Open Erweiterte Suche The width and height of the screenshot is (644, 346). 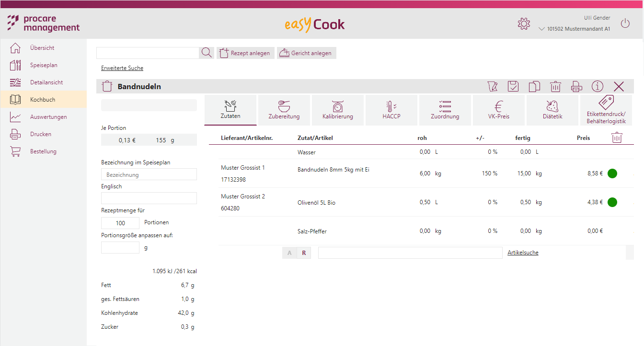(122, 68)
